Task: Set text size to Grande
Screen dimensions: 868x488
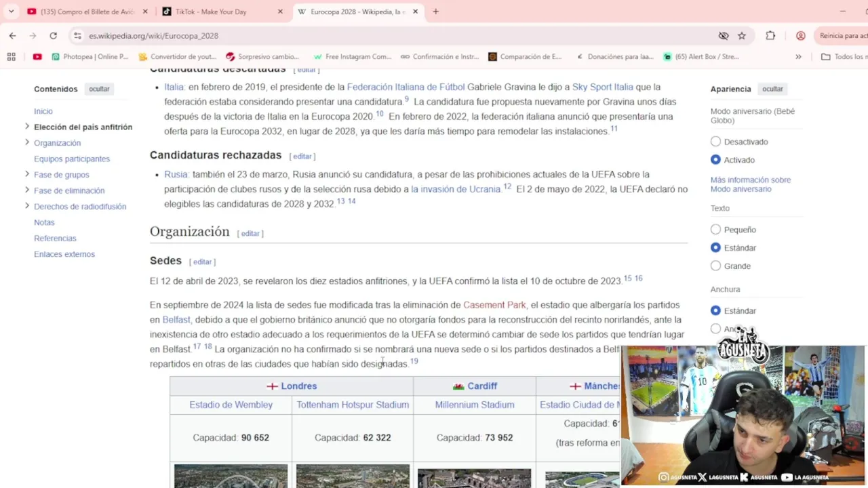Action: click(715, 266)
